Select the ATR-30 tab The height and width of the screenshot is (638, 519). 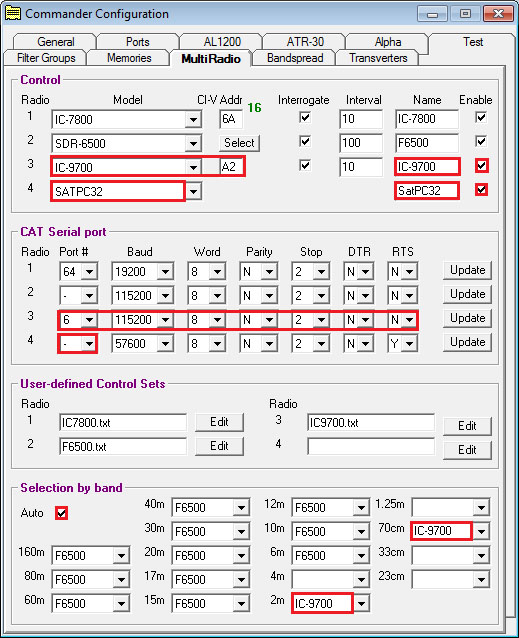pyautogui.click(x=305, y=42)
